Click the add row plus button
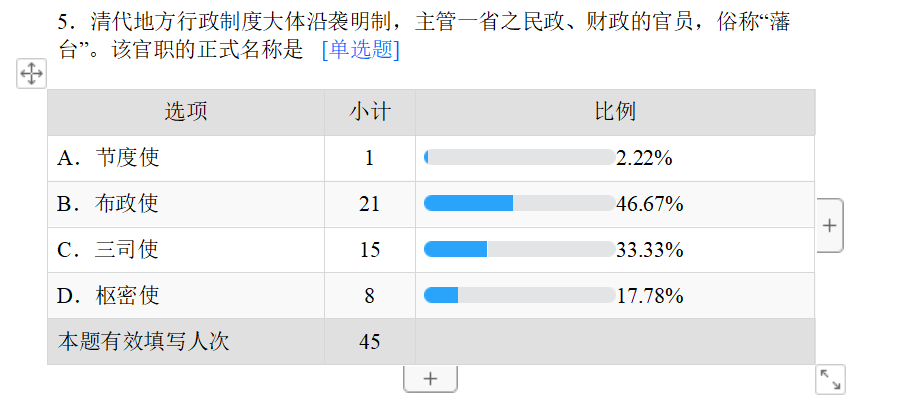 (x=430, y=379)
